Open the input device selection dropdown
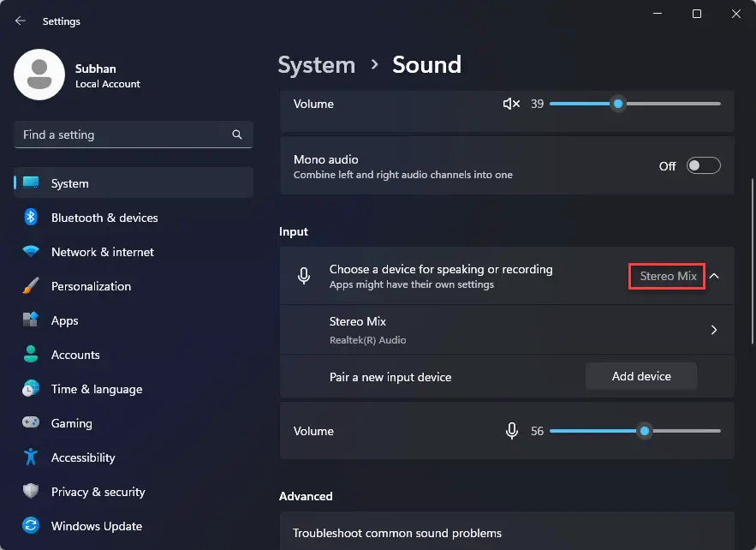The image size is (756, 550). 666,276
